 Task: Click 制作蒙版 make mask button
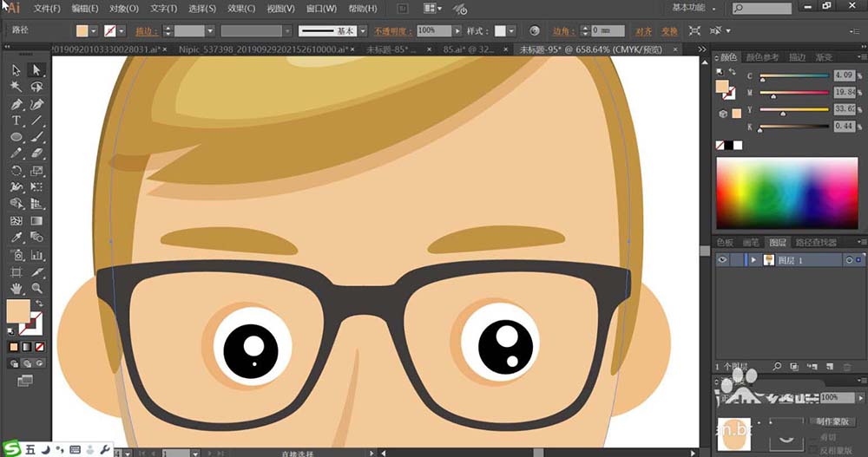[x=832, y=421]
